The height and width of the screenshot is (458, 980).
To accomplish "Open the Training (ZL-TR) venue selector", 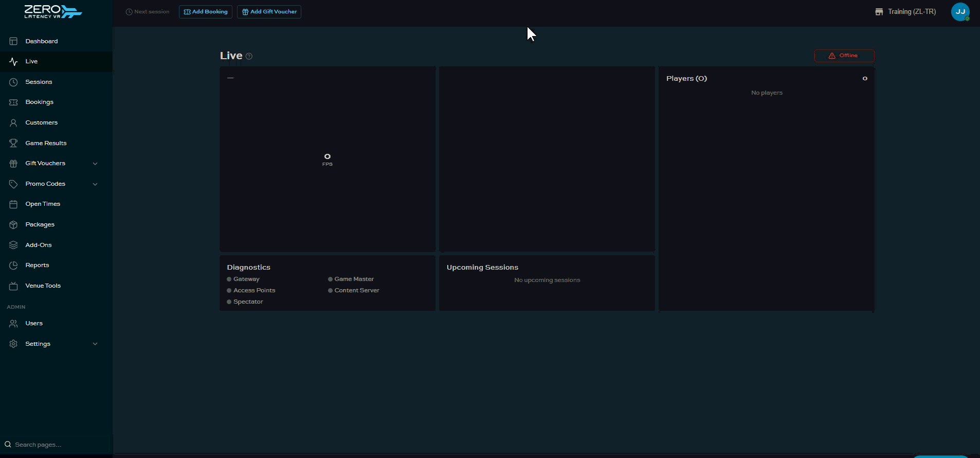I will [905, 12].
